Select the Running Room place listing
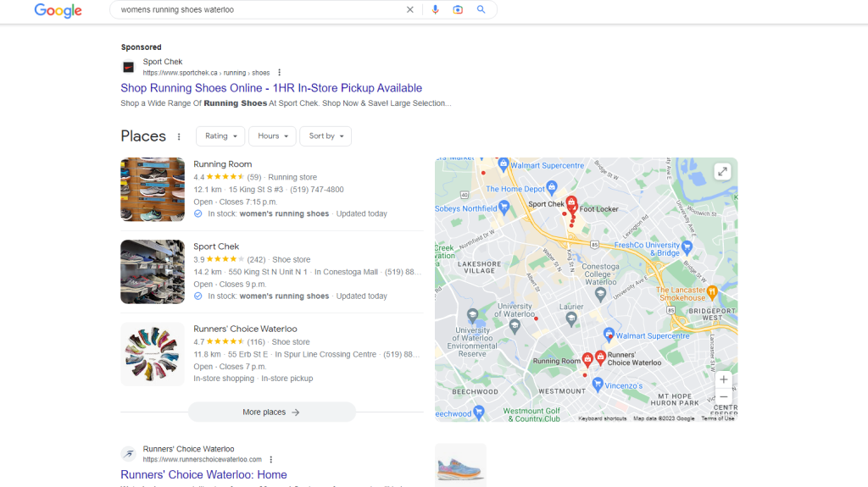Image resolution: width=868 pixels, height=487 pixels. coord(223,164)
